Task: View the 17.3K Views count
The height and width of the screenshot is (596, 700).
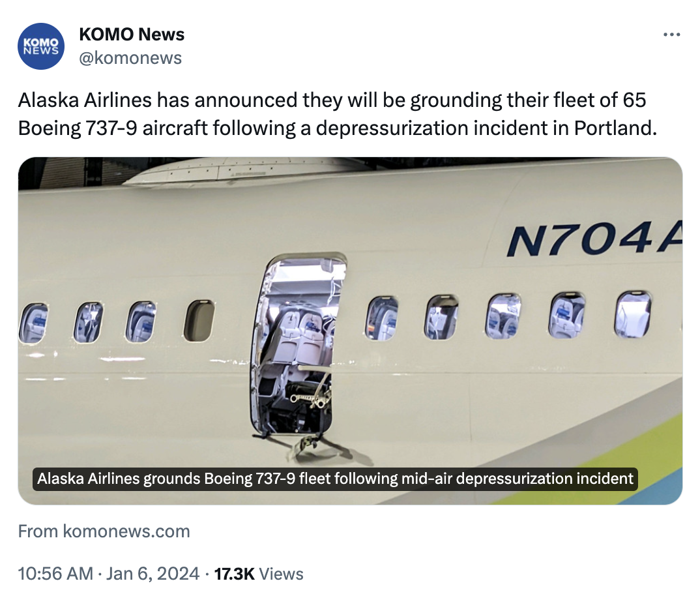Action: (x=259, y=574)
